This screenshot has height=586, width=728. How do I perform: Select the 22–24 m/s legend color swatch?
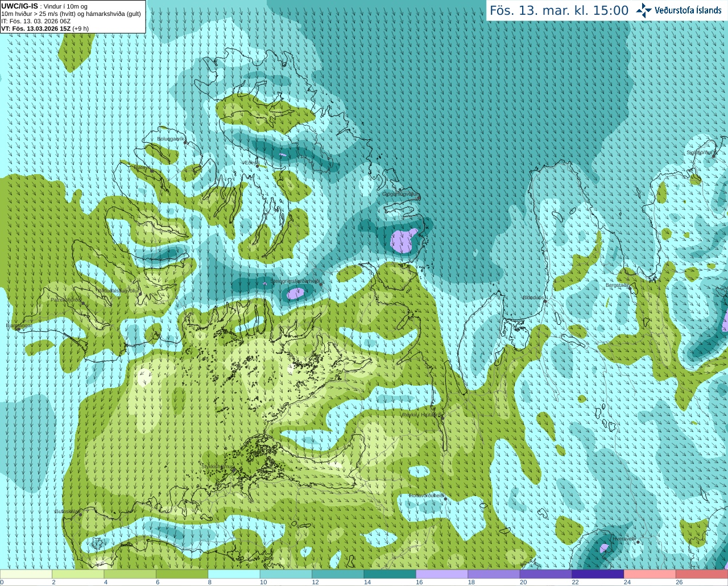[598, 574]
